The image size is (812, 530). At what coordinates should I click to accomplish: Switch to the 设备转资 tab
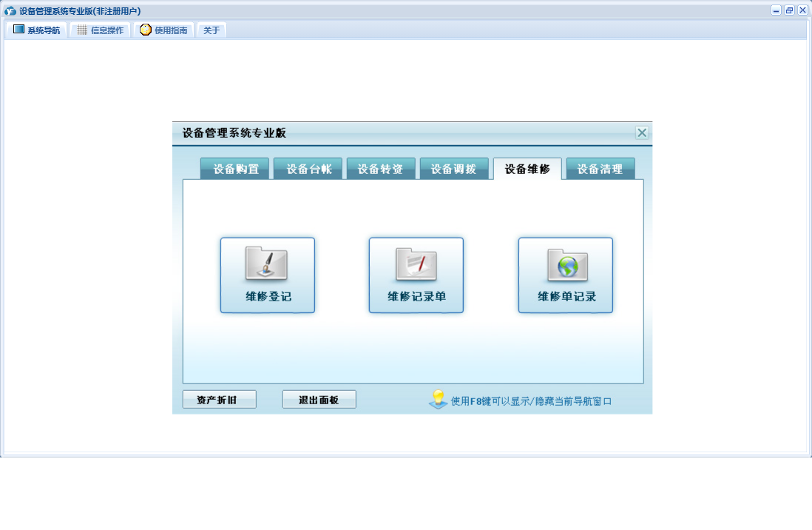(381, 169)
